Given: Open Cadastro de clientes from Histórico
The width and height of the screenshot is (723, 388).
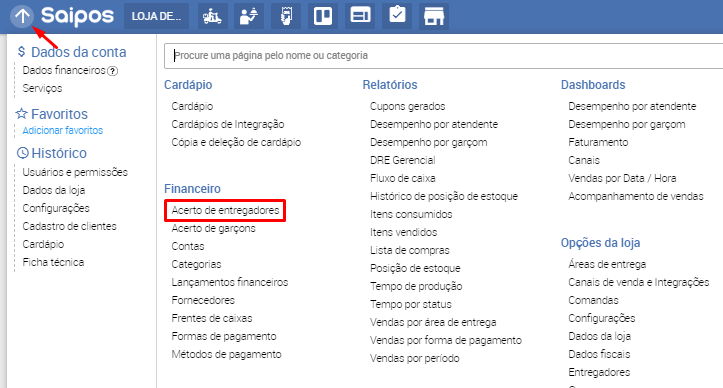Looking at the screenshot, I should [x=70, y=226].
